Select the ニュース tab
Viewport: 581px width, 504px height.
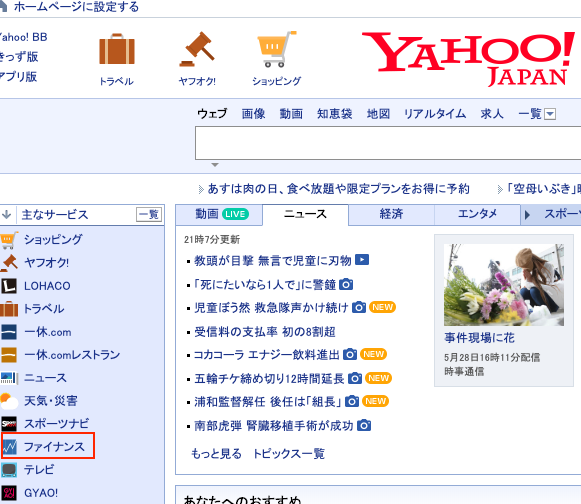(x=305, y=214)
